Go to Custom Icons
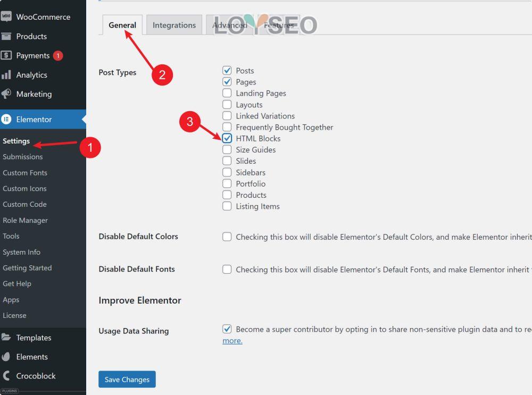 (x=24, y=189)
